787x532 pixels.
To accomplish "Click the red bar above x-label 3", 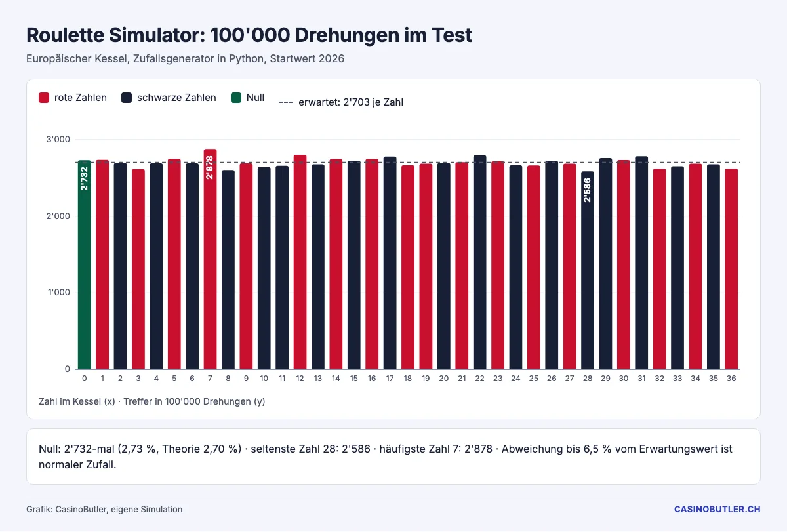I will pyautogui.click(x=138, y=269).
